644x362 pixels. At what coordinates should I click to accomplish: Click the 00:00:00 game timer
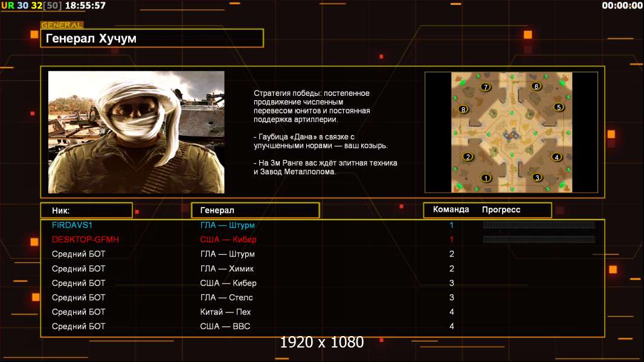tap(622, 5)
